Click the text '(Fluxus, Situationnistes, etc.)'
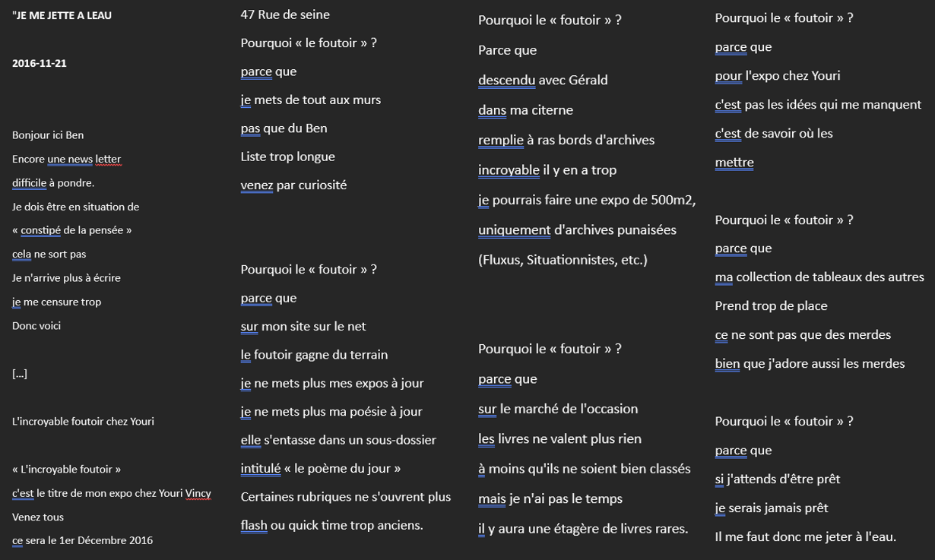 [x=563, y=260]
